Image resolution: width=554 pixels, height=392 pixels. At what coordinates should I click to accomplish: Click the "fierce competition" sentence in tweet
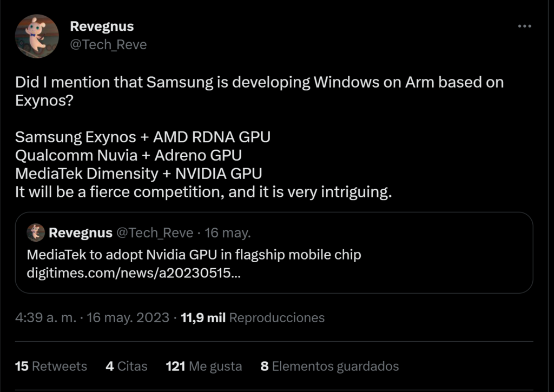click(x=203, y=192)
